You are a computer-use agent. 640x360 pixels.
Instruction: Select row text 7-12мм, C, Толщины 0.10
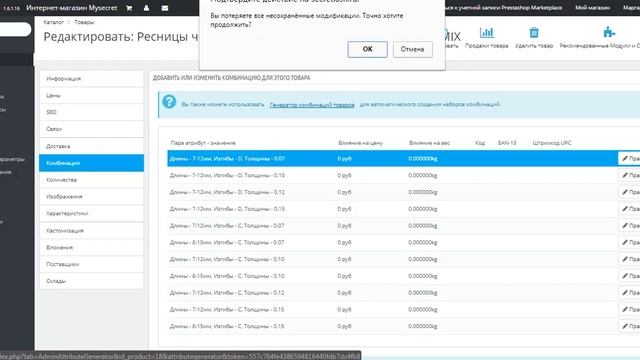coord(227,259)
